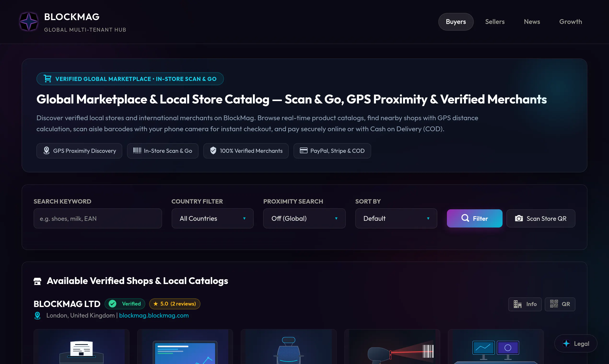The image size is (609, 364).
Task: Open the Sort By Default dropdown
Action: [396, 219]
